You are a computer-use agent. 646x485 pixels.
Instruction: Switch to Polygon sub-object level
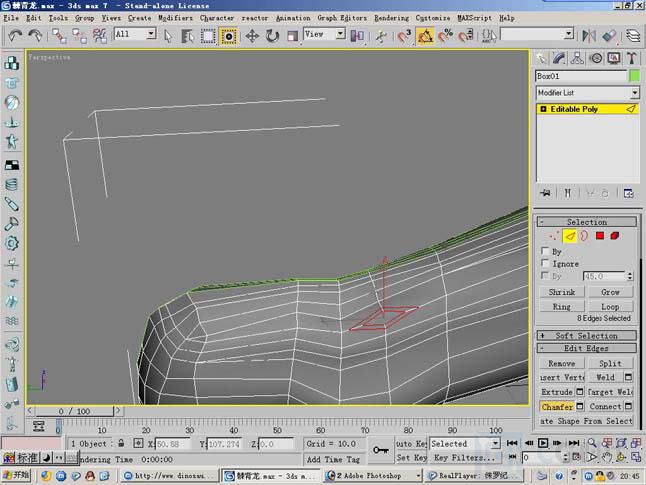click(x=600, y=236)
